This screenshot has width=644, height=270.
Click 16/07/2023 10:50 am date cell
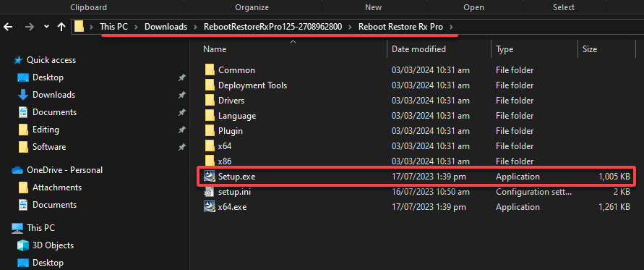coord(431,192)
